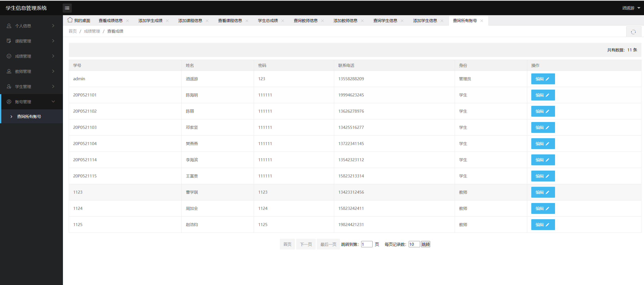Go to 下一页 in pagination
The image size is (644, 285).
[306, 244]
